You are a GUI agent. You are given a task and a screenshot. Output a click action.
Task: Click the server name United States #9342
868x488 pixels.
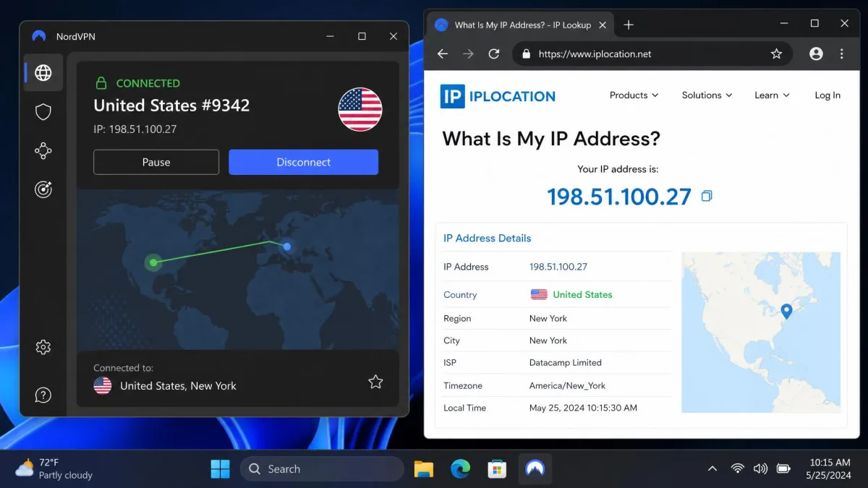point(171,105)
